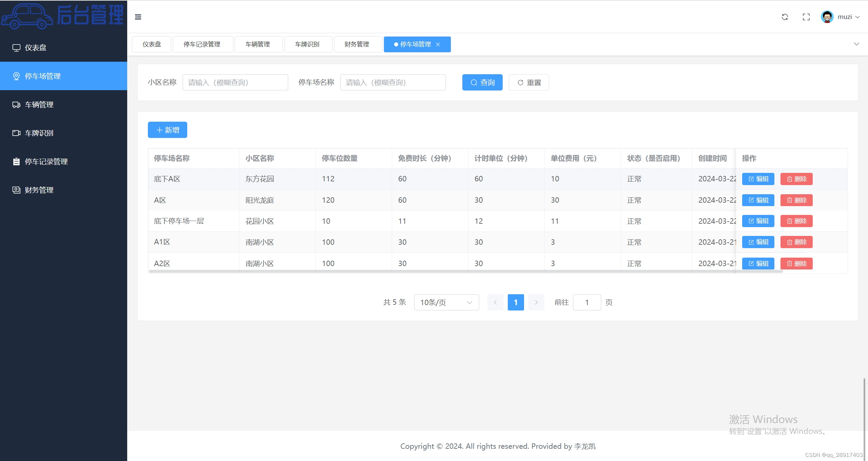868x461 pixels.
Task: Collapse sidebar with hamburger menu icon
Action: (x=138, y=17)
